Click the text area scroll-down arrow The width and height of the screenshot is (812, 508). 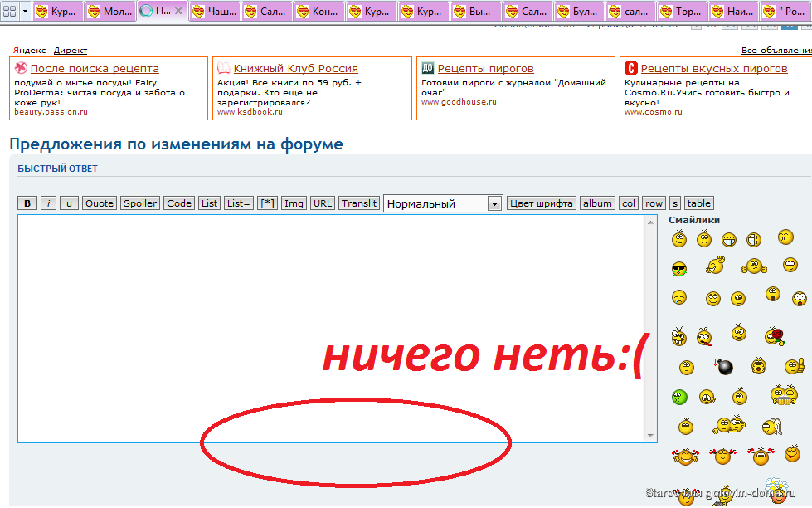pos(650,436)
